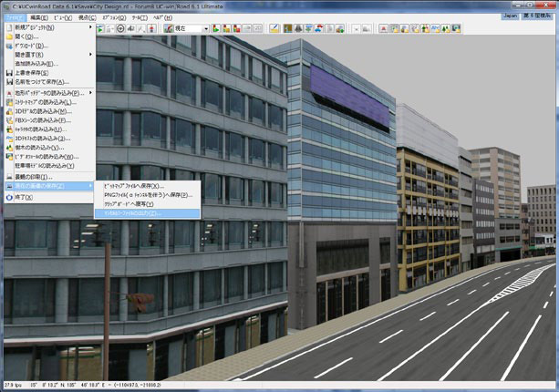Click the grey road tunnel icon in toolbar
This screenshot has width=559, height=392.
298,28
